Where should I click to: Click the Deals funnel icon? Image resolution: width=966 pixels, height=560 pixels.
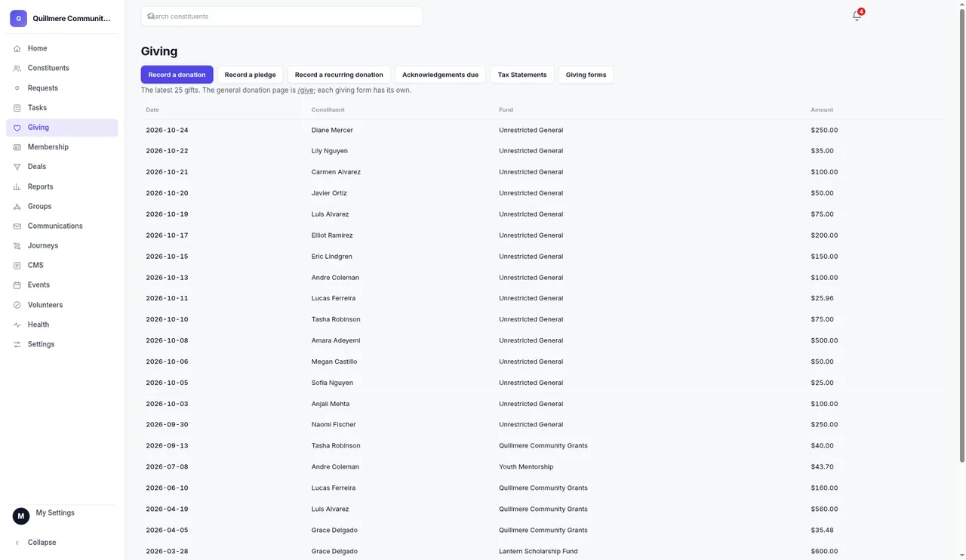click(17, 167)
